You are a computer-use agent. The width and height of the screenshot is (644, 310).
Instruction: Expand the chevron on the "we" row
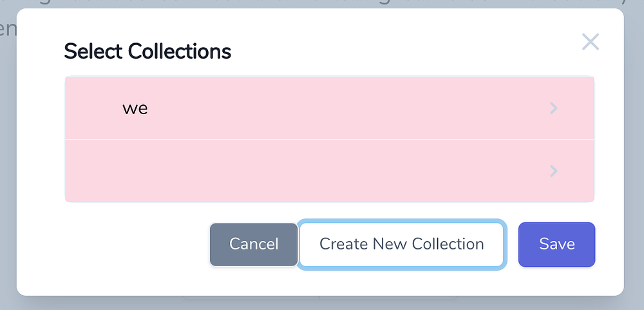click(x=553, y=108)
